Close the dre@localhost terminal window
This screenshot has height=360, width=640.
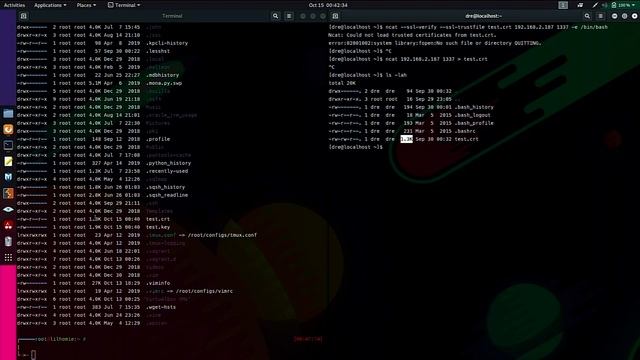(635, 16)
